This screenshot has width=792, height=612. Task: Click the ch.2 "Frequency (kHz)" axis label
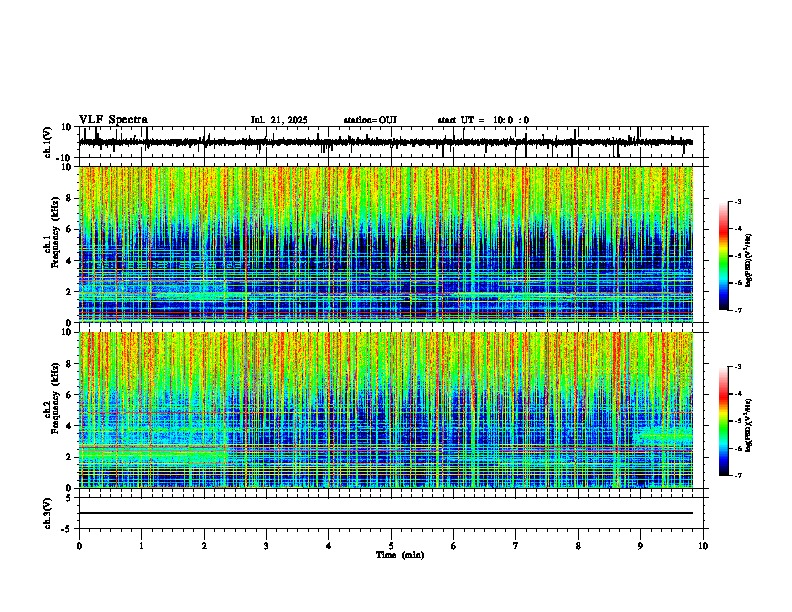pos(55,398)
